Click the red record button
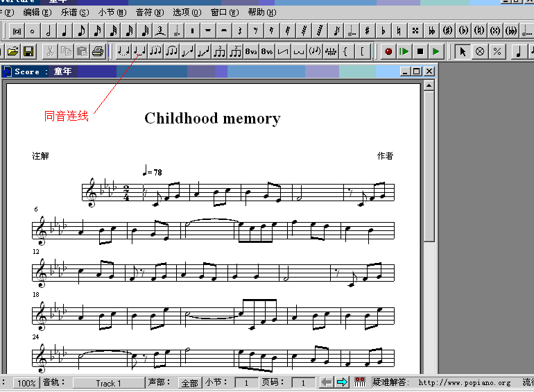The height and width of the screenshot is (392, 534). tap(388, 52)
